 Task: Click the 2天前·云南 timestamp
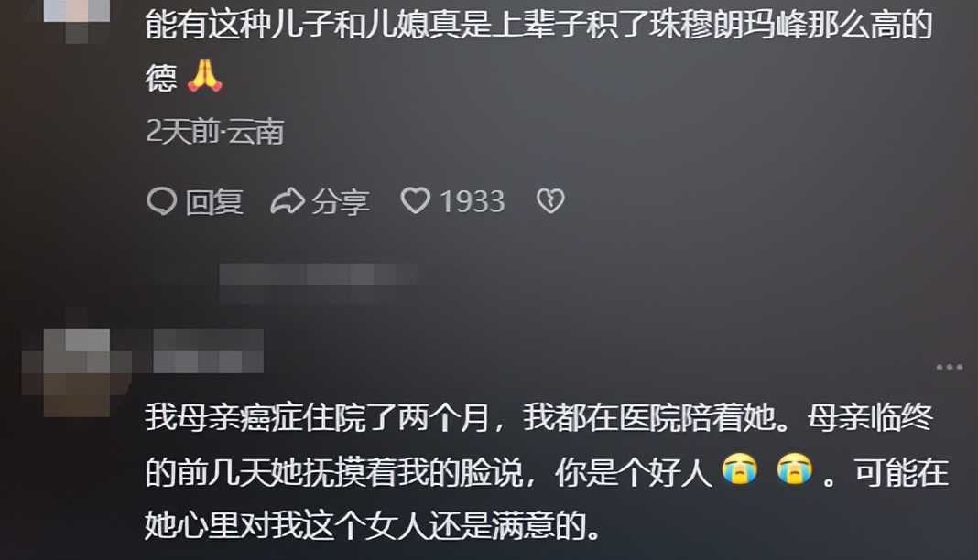point(215,132)
